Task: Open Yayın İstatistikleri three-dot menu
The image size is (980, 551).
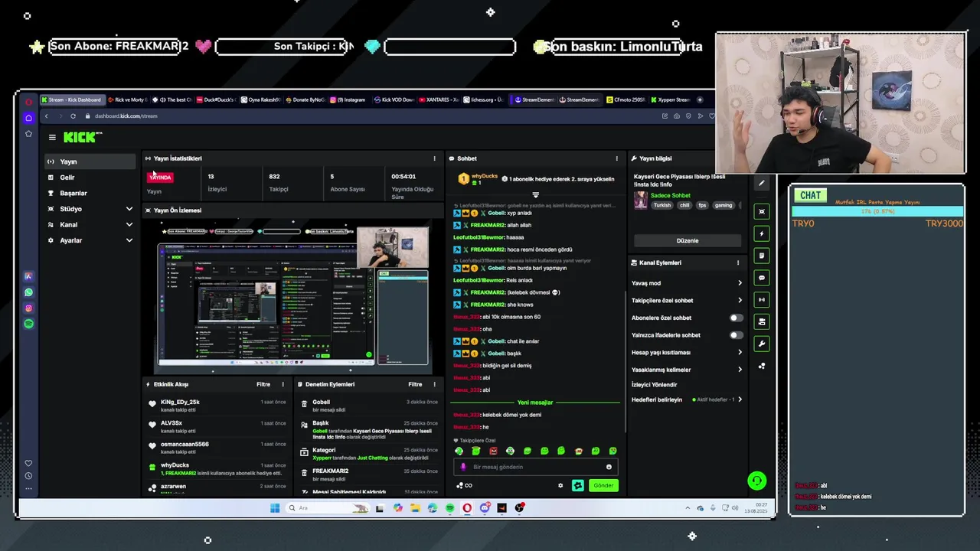Action: pos(434,158)
